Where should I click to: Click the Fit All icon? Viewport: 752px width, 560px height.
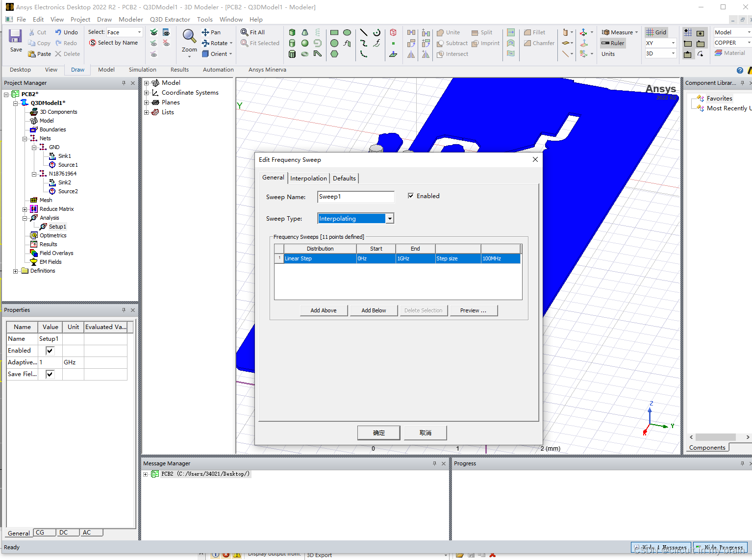tap(245, 32)
